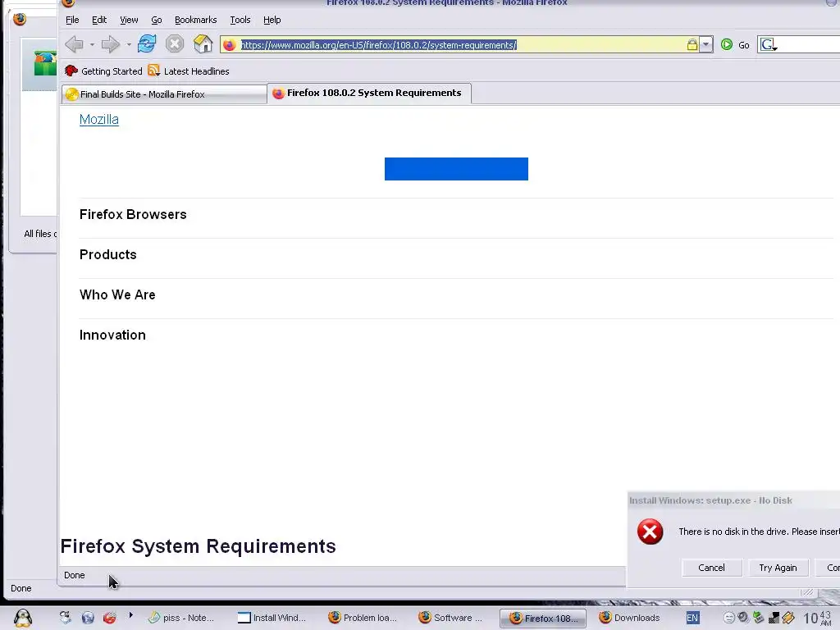Open the File menu
The width and height of the screenshot is (840, 630).
(x=72, y=20)
